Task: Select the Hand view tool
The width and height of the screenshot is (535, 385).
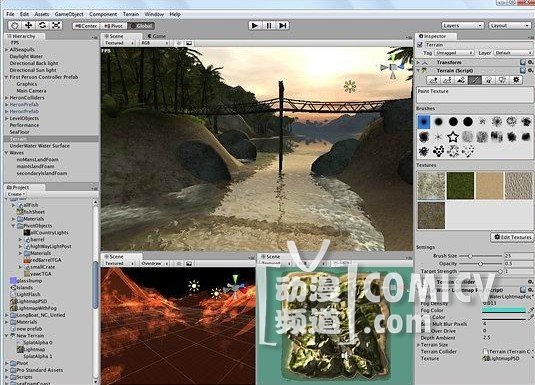Action: 15,25
